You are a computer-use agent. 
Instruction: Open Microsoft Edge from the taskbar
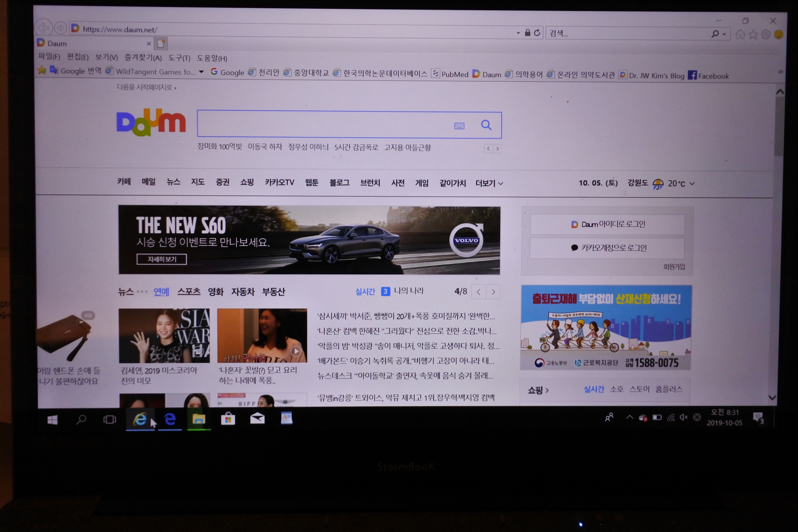pos(170,419)
